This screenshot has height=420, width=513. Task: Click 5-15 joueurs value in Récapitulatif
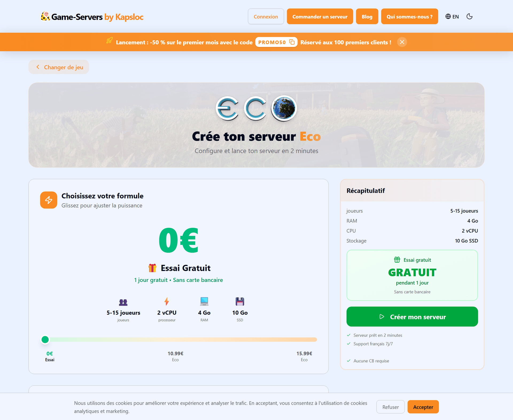(x=464, y=211)
